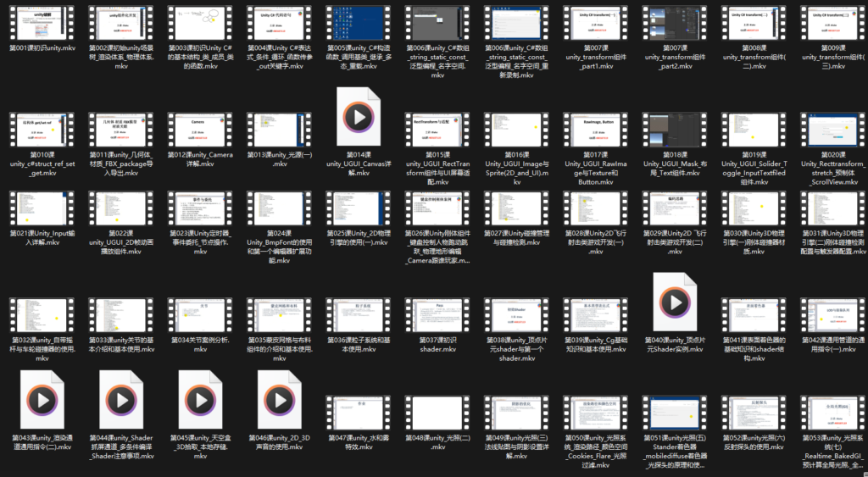Screen dimensions: 868x477
Task: Select thumbnail of 第017课 UGUI_RawImage和Texture和Button
Action: click(x=596, y=130)
